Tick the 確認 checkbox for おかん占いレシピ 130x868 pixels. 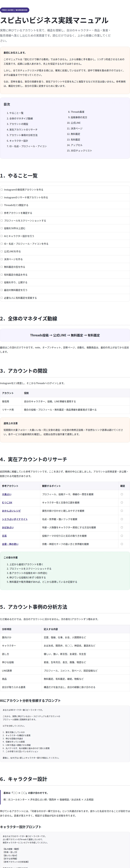pos(122,511)
